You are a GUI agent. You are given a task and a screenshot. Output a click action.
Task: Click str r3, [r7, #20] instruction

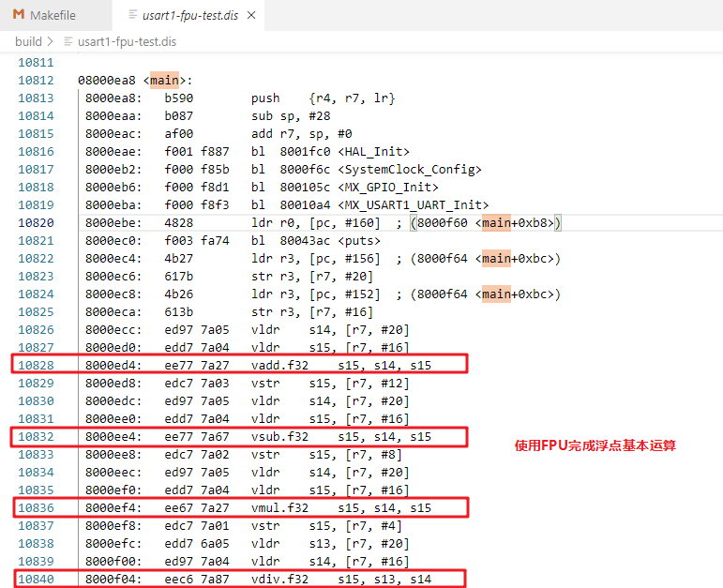tap(312, 277)
